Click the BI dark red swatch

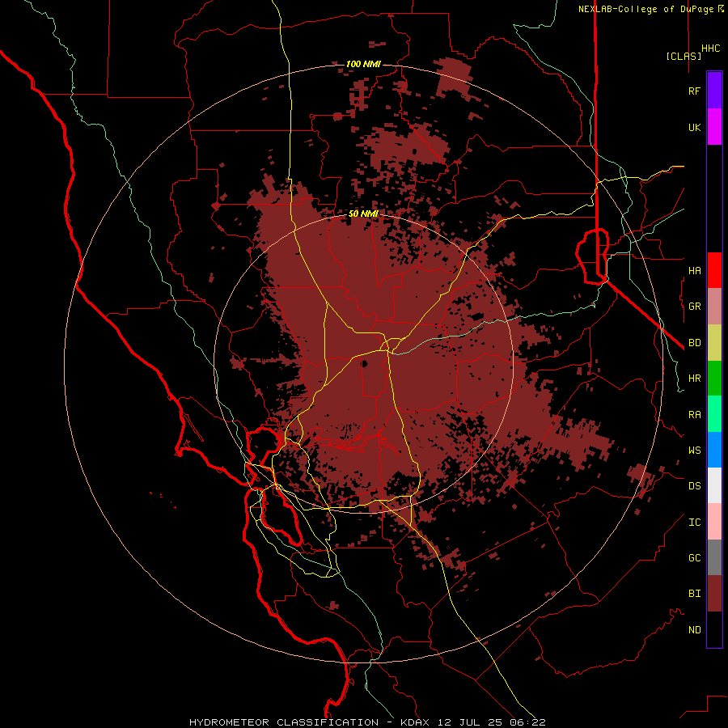(714, 594)
